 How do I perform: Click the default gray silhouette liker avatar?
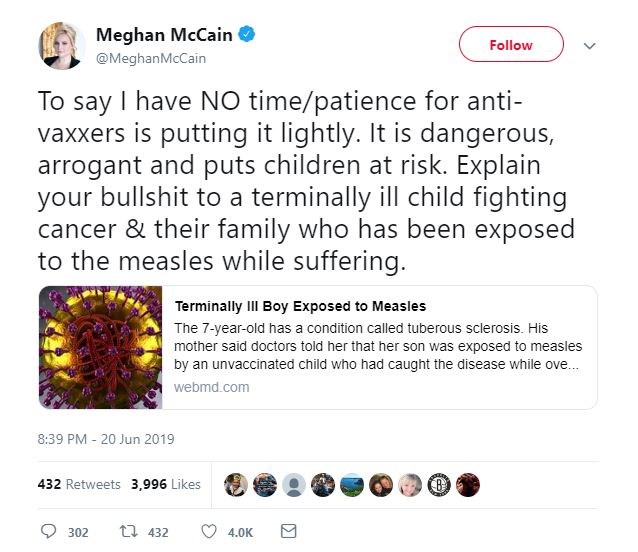click(294, 484)
